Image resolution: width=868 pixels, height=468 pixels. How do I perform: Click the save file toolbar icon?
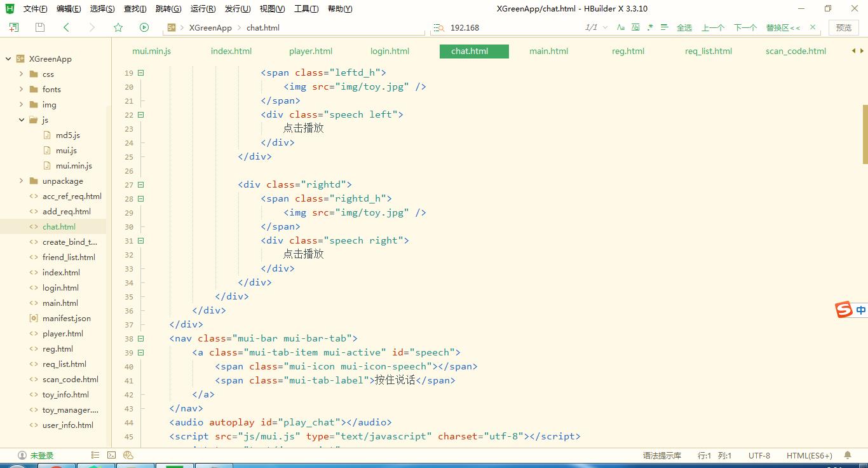(x=40, y=27)
